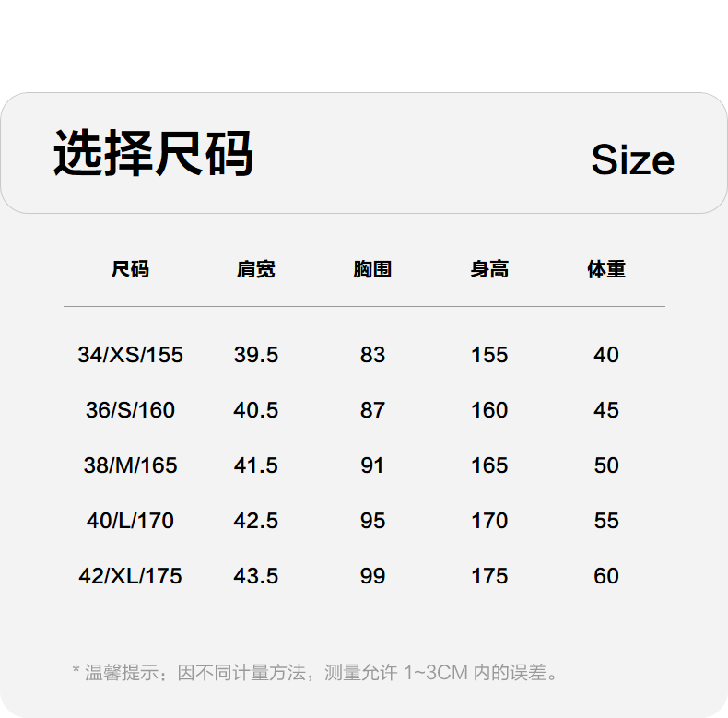Click size row 42/XL/175

[131, 576]
